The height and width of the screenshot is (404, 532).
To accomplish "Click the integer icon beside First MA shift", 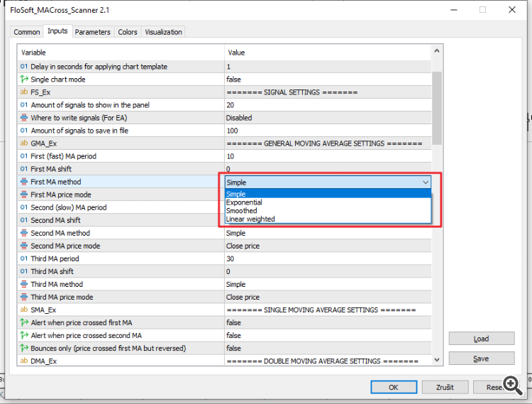I will (23, 169).
